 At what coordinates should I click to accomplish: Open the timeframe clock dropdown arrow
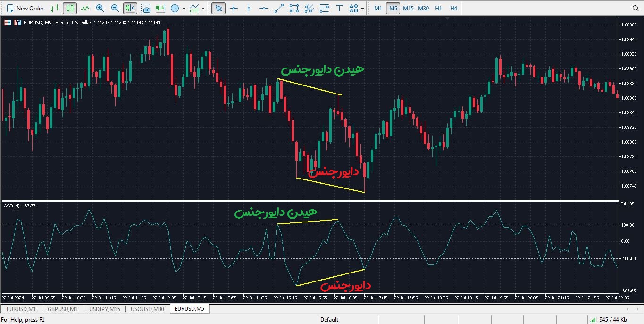[x=184, y=9]
